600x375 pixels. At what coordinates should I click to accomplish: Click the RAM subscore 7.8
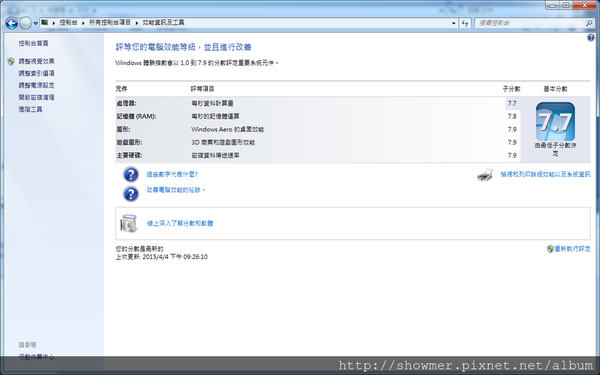(512, 116)
